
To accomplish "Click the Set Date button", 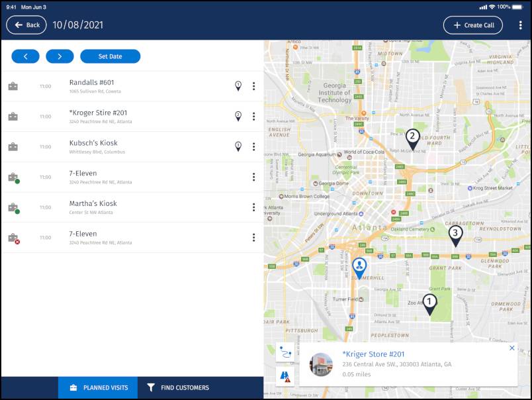I will [111, 56].
